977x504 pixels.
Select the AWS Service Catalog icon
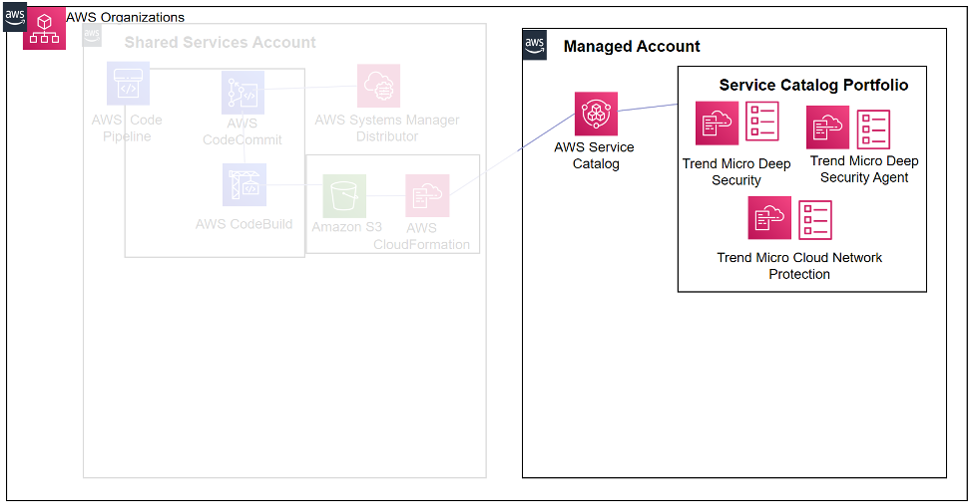596,114
